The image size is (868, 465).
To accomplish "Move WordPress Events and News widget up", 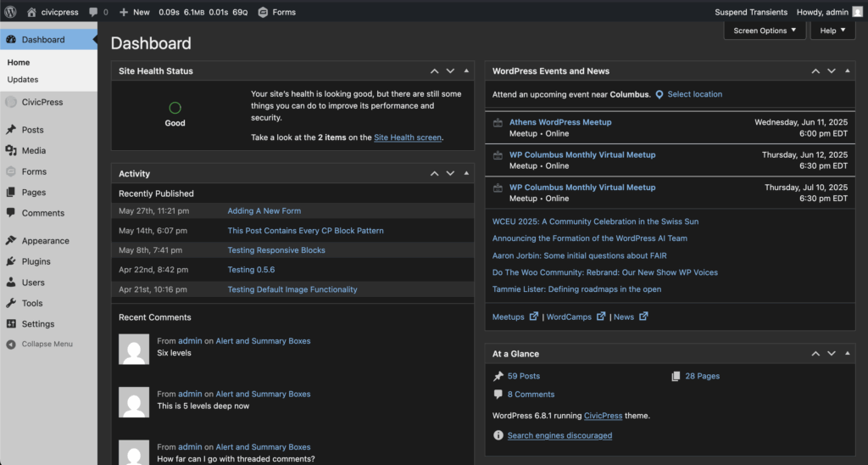I will [x=815, y=71].
